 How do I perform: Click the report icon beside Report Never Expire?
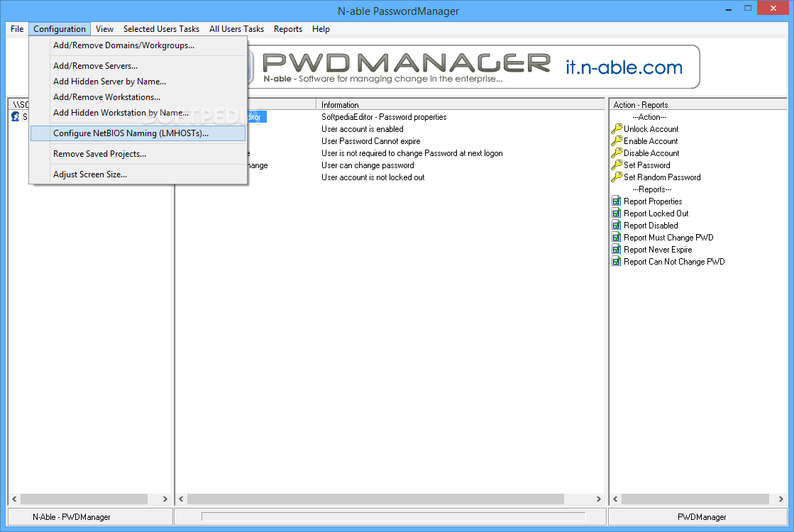pos(617,250)
